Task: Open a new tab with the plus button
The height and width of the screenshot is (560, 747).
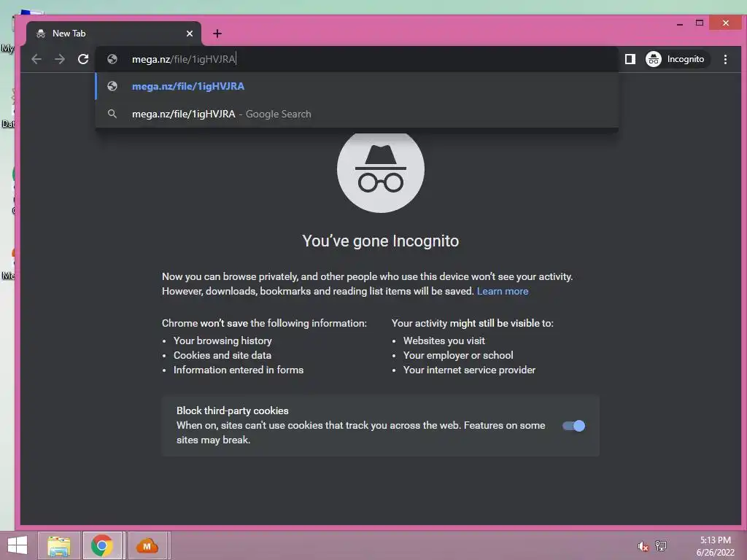Action: click(217, 34)
